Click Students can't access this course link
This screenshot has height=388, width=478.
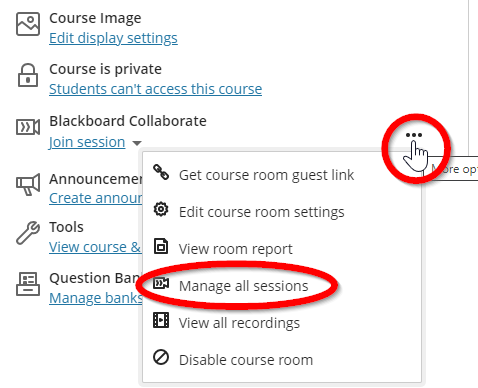tap(155, 89)
